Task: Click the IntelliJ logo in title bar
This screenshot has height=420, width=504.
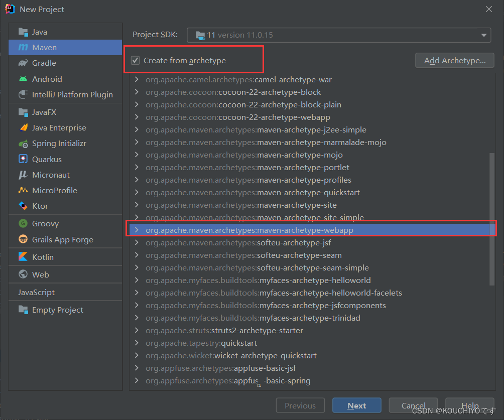Action: tap(10, 9)
